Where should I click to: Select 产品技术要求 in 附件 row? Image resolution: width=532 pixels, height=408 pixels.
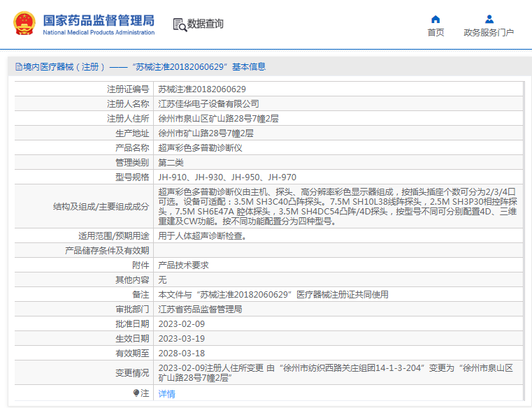pyautogui.click(x=183, y=265)
